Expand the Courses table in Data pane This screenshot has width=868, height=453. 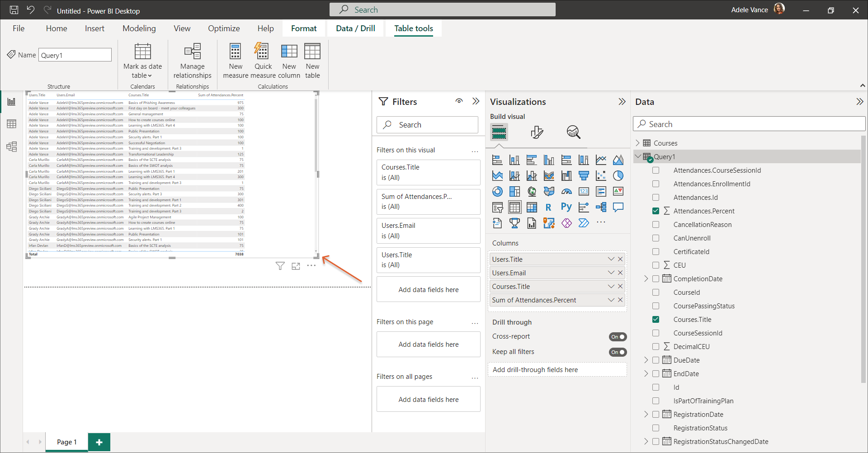(637, 143)
